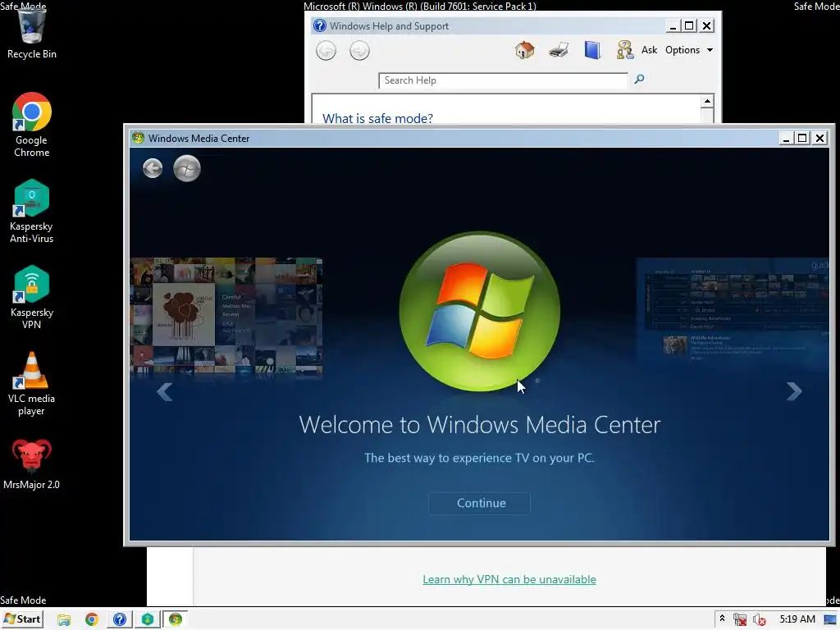Minimize the Windows Media Center window
Image resolution: width=840 pixels, height=630 pixels.
point(785,138)
